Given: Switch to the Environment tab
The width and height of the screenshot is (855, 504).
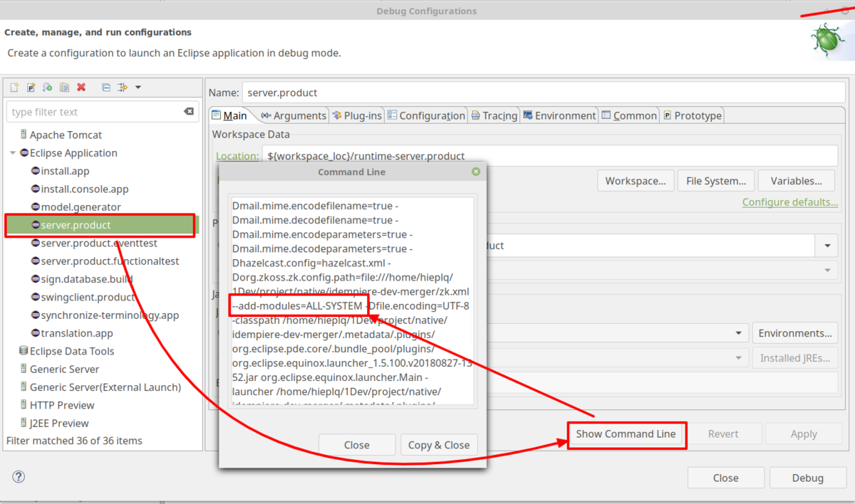Looking at the screenshot, I should click(x=559, y=115).
